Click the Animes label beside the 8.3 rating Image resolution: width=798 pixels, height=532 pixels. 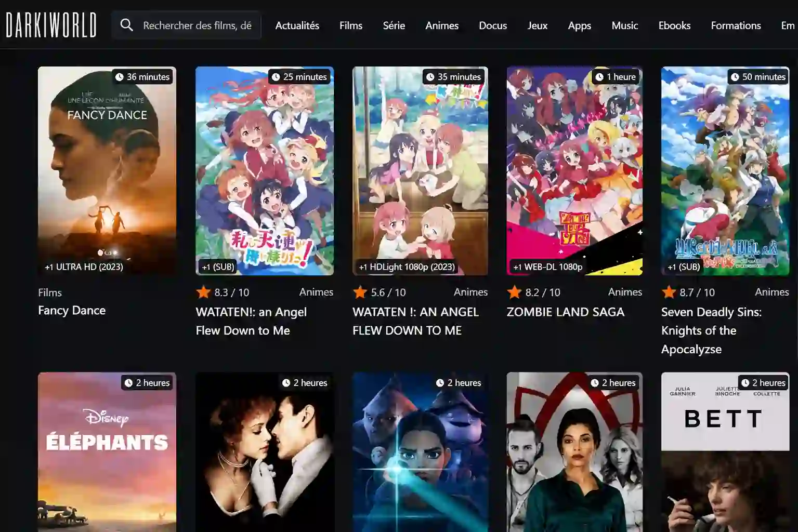(x=316, y=292)
